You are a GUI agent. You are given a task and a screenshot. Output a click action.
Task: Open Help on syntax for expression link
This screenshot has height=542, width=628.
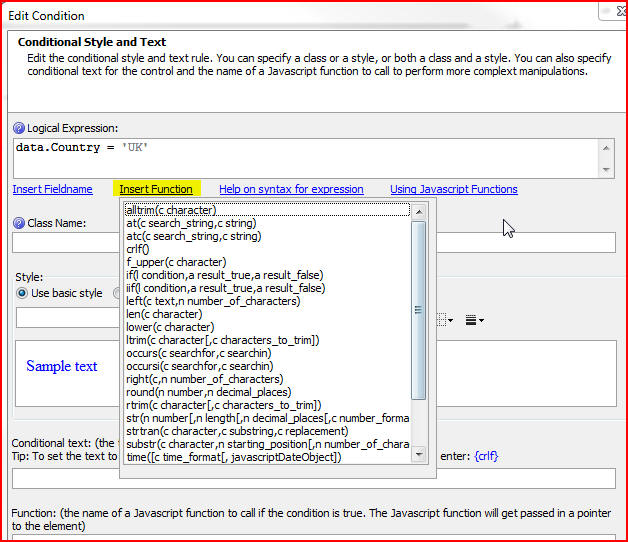tap(291, 189)
